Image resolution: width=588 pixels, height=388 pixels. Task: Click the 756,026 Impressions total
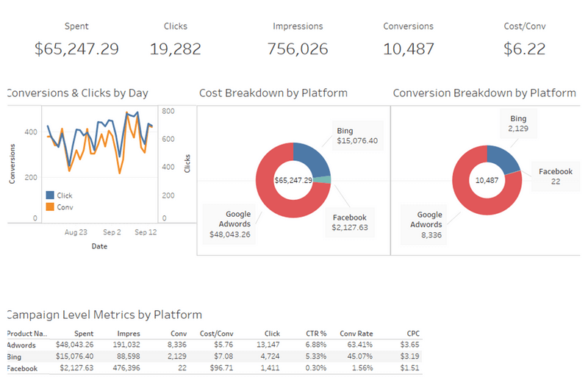click(298, 49)
